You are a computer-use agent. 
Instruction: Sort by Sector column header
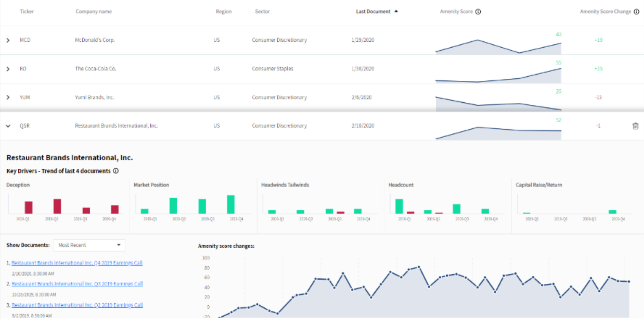point(262,12)
